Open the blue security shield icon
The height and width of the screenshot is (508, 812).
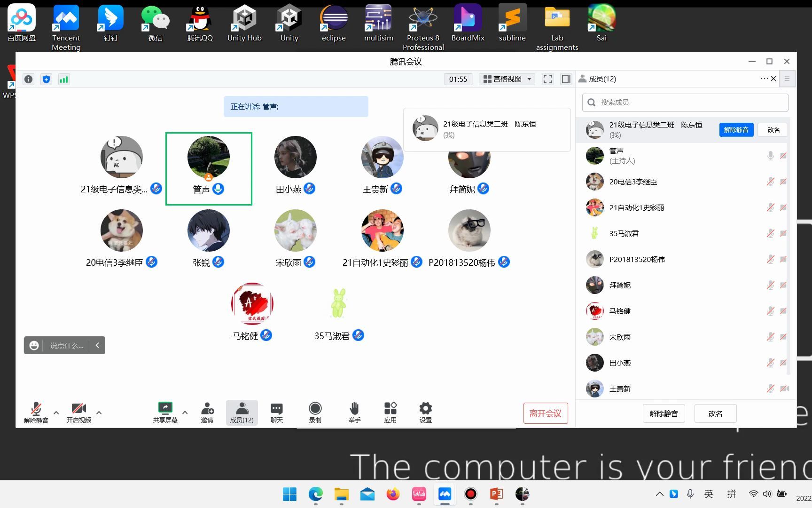pos(46,79)
